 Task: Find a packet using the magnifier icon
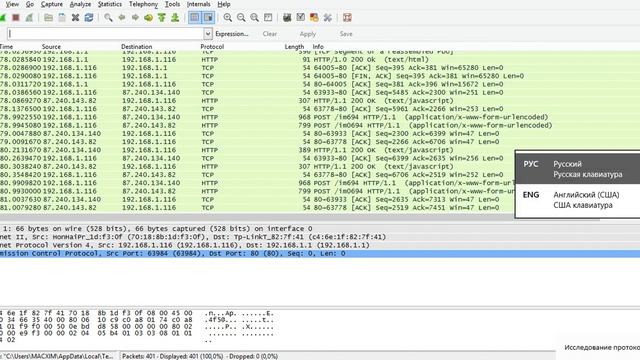pyautogui.click(x=108, y=18)
